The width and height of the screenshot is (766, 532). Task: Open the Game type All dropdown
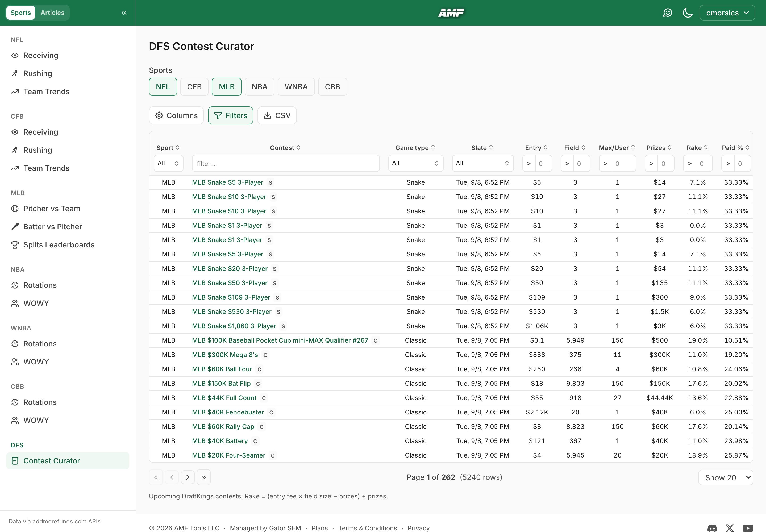click(x=416, y=163)
